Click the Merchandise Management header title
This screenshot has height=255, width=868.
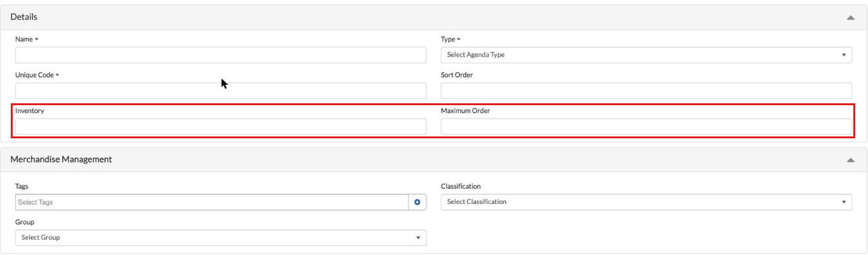61,159
